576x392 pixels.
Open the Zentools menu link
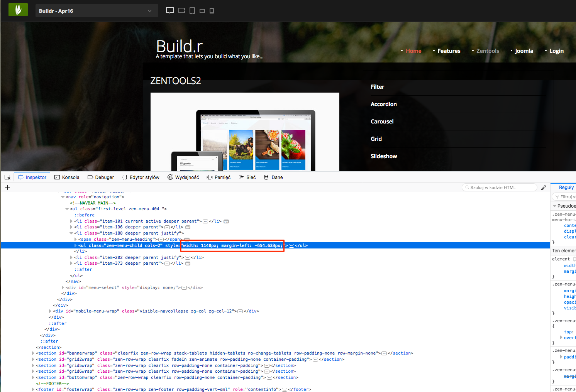[x=488, y=51]
